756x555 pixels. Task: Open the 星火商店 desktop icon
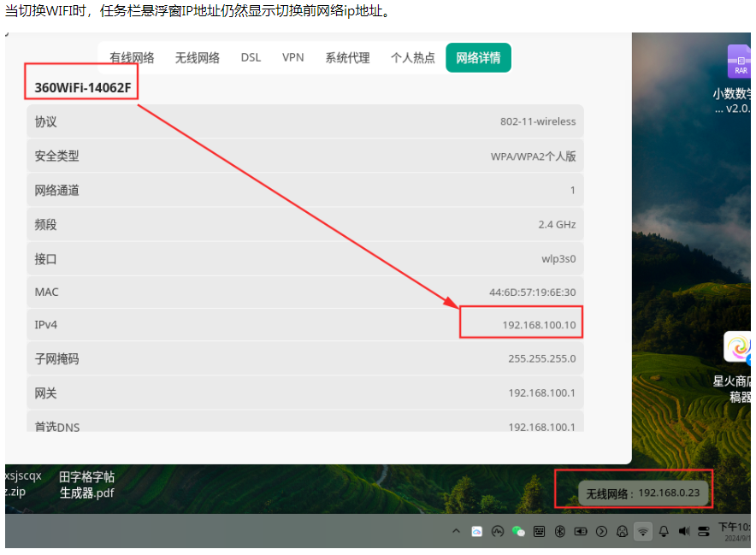click(x=738, y=346)
